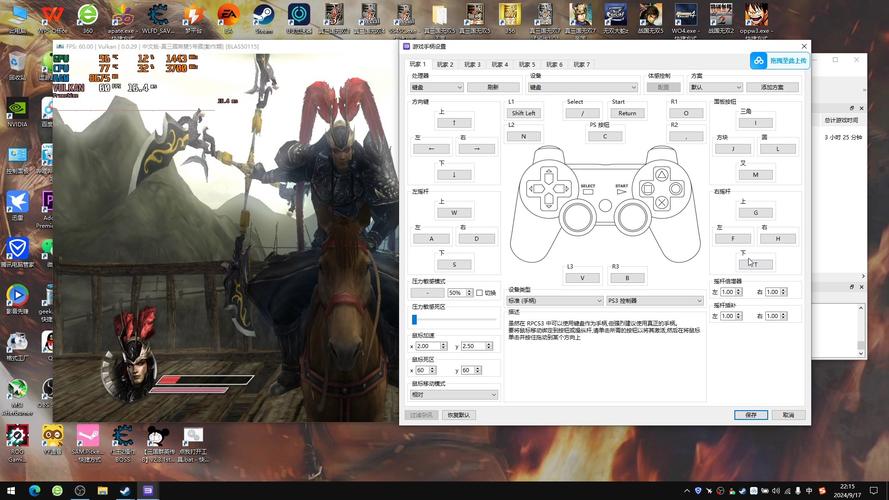Switch to Steam in the taskbar
The height and width of the screenshot is (500, 889).
[x=125, y=491]
